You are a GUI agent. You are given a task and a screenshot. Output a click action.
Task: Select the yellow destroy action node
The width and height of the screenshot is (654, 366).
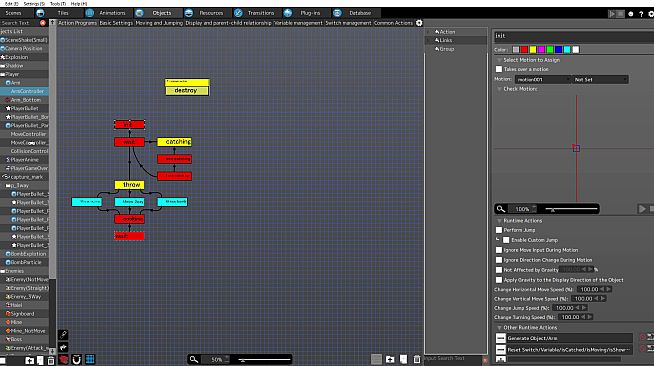pyautogui.click(x=187, y=88)
